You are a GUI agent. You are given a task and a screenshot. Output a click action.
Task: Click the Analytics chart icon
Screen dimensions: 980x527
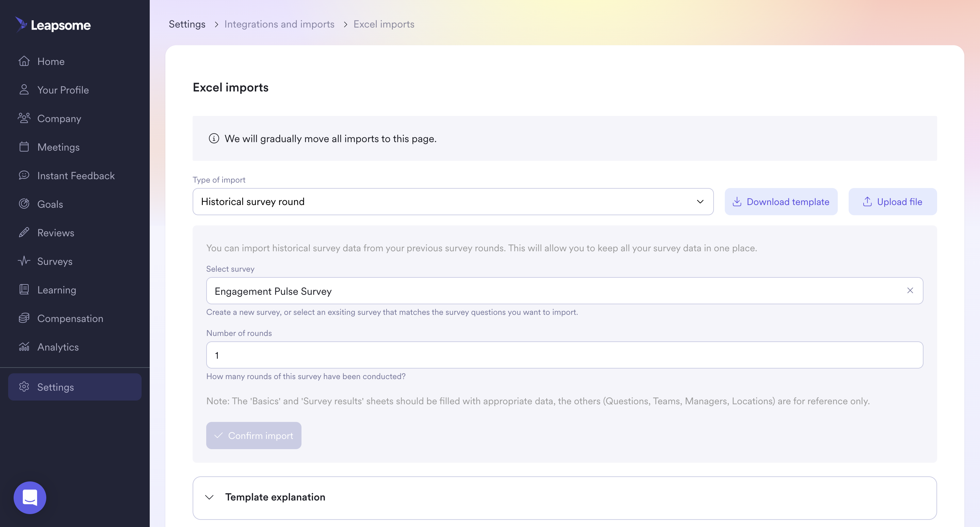[24, 346]
